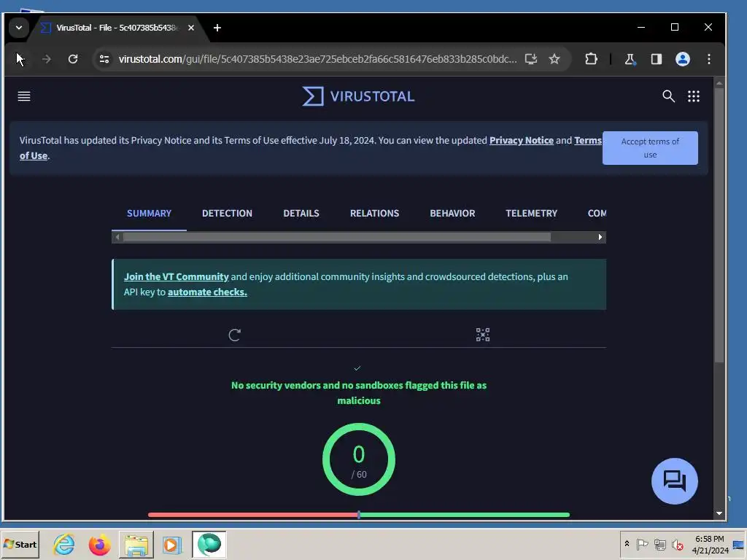Focus the address bar URL
Viewport: 747px width, 560px height.
tap(317, 59)
